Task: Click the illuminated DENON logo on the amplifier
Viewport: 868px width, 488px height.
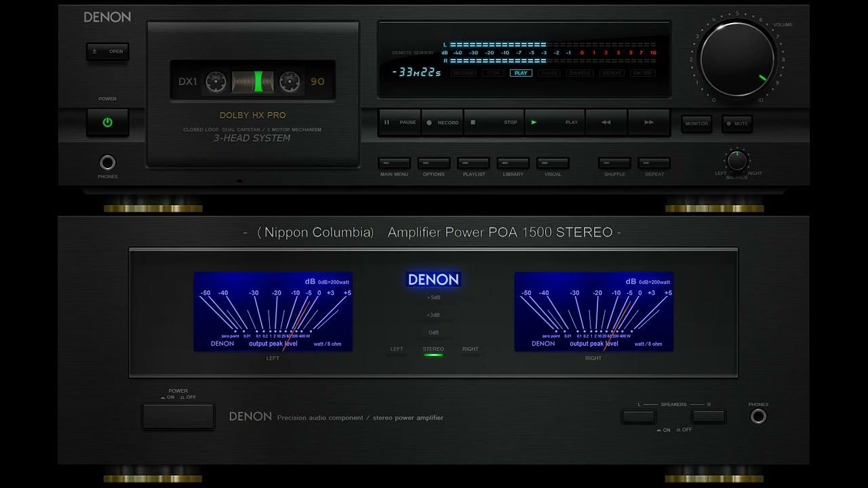Action: [x=433, y=279]
